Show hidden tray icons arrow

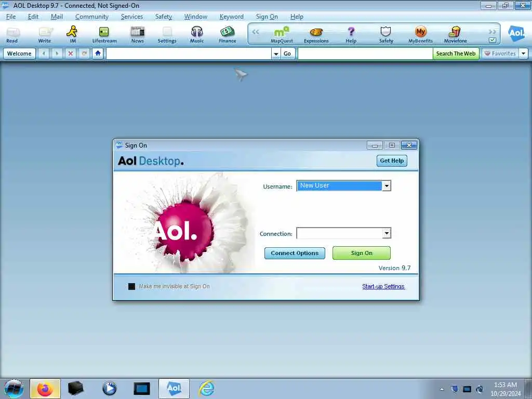pyautogui.click(x=442, y=389)
